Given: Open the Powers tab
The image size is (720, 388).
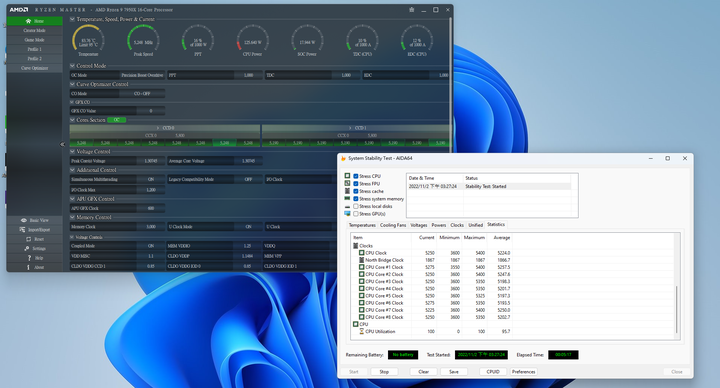Looking at the screenshot, I should 439,225.
